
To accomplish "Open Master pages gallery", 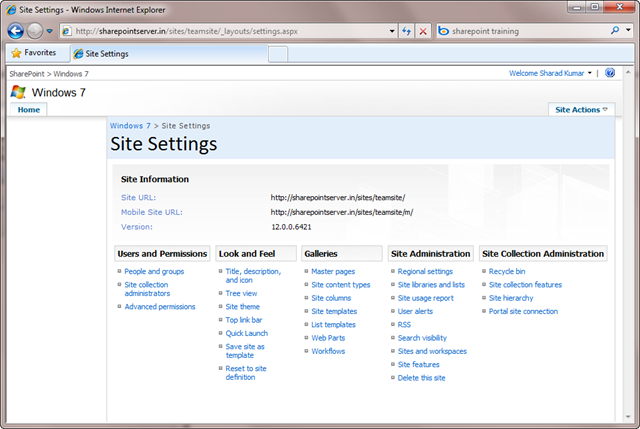I will [x=333, y=271].
